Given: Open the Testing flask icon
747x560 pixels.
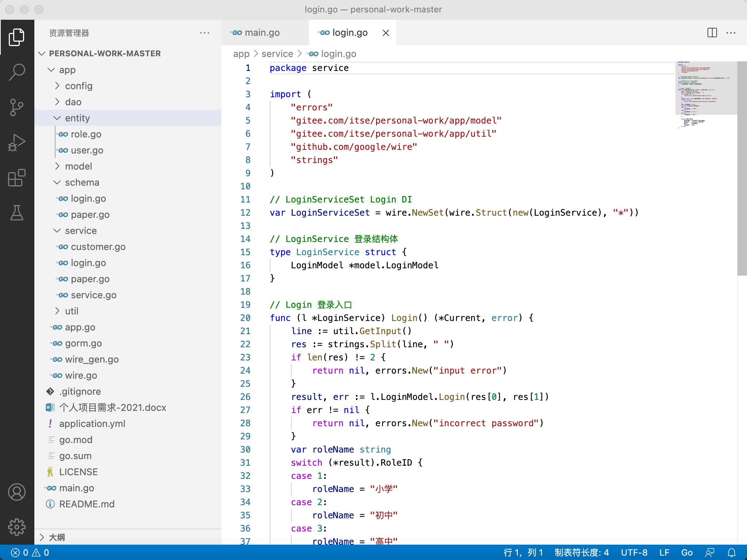Looking at the screenshot, I should pyautogui.click(x=17, y=212).
